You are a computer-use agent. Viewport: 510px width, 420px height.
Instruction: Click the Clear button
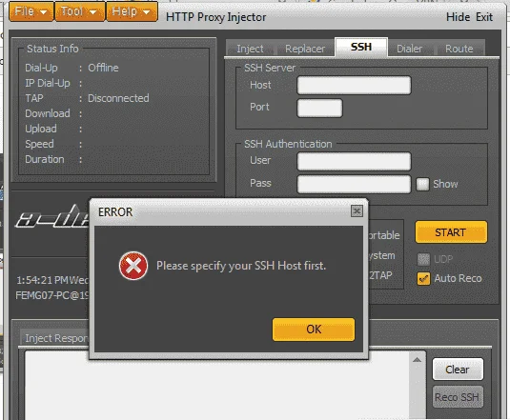[x=458, y=370]
